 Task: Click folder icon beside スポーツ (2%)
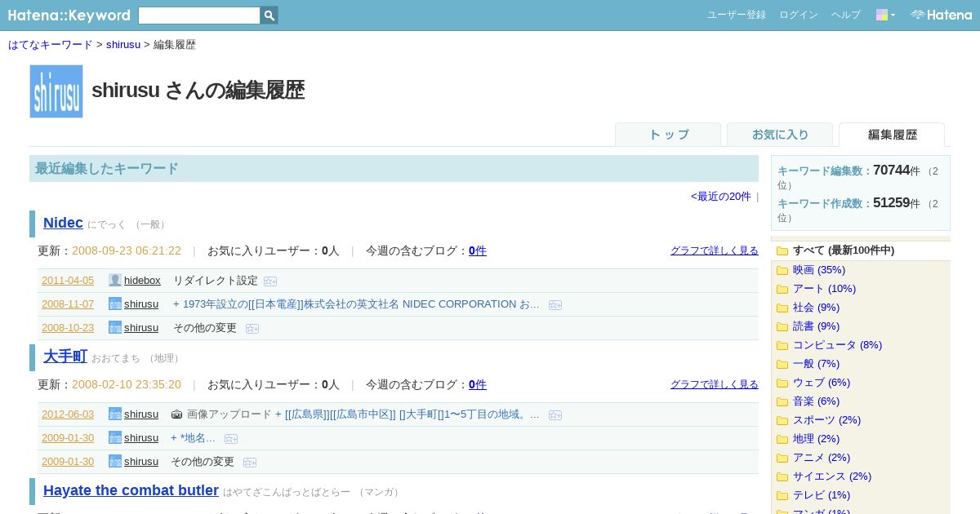pos(782,420)
